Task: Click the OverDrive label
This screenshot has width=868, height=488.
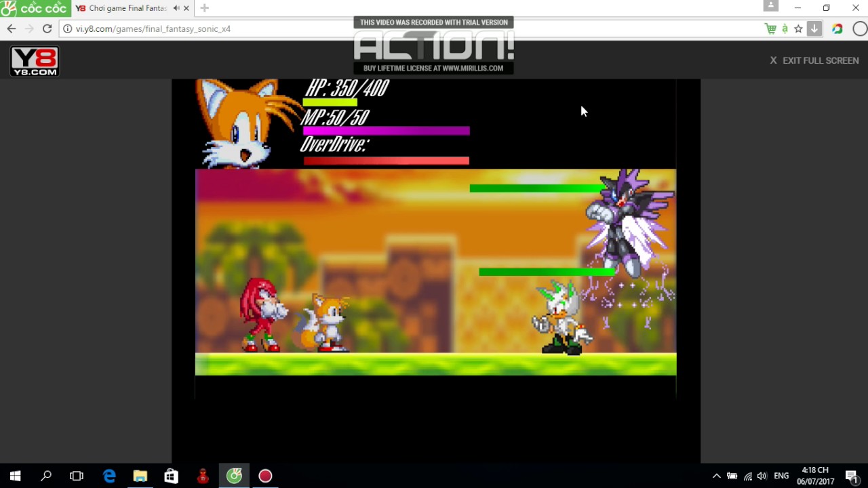Action: 334,144
